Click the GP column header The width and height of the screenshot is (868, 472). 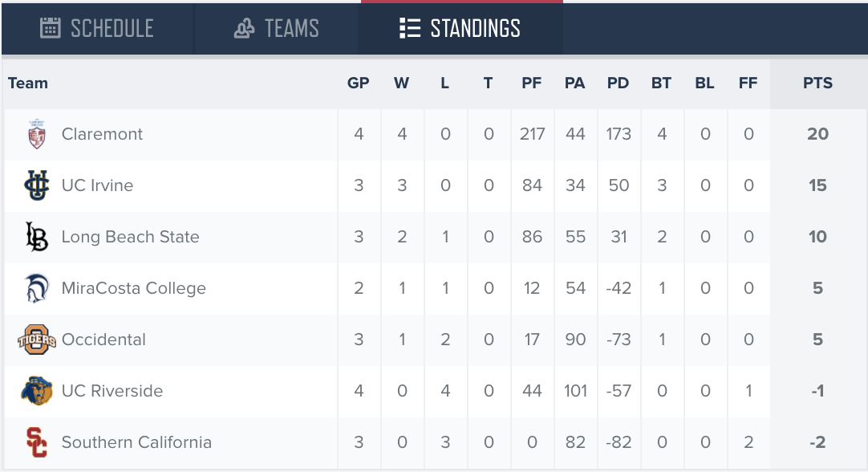coord(358,83)
